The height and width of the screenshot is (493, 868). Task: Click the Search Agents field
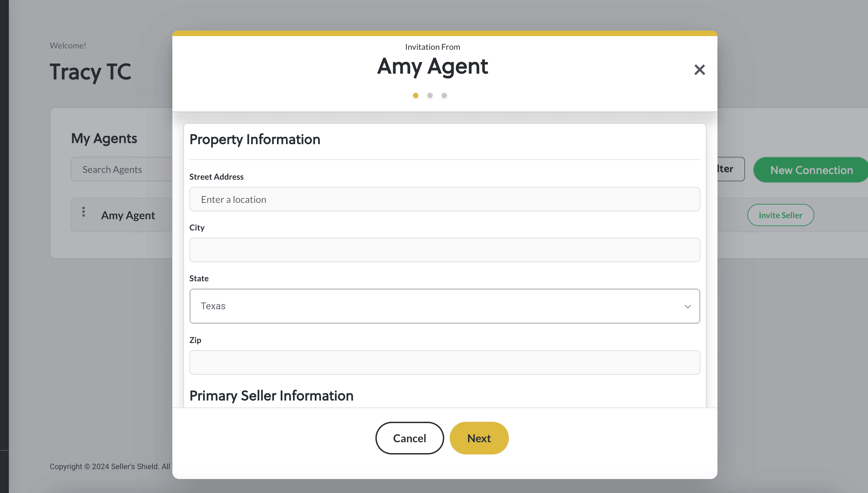(x=122, y=169)
